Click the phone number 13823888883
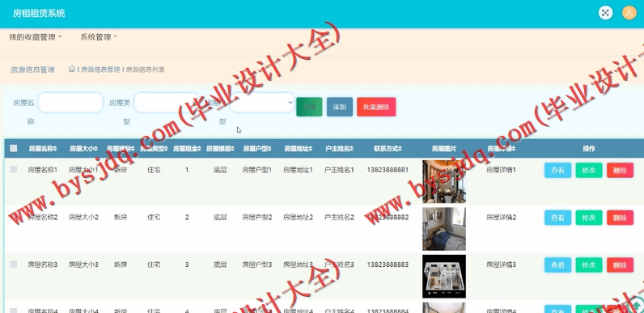The image size is (644, 313). coord(388,264)
